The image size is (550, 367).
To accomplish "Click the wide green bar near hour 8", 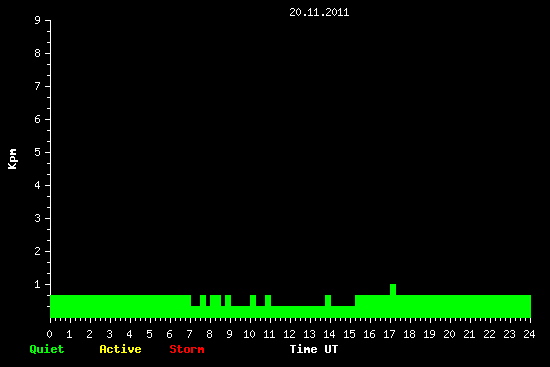I will (215, 301).
